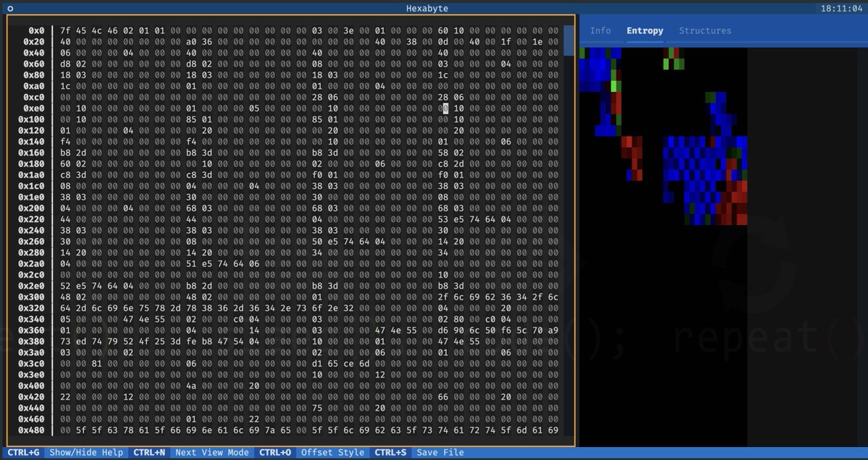Select the highlighted cursor byte in row 0xe0
Image resolution: width=868 pixels, height=460 pixels.
[x=445, y=108]
